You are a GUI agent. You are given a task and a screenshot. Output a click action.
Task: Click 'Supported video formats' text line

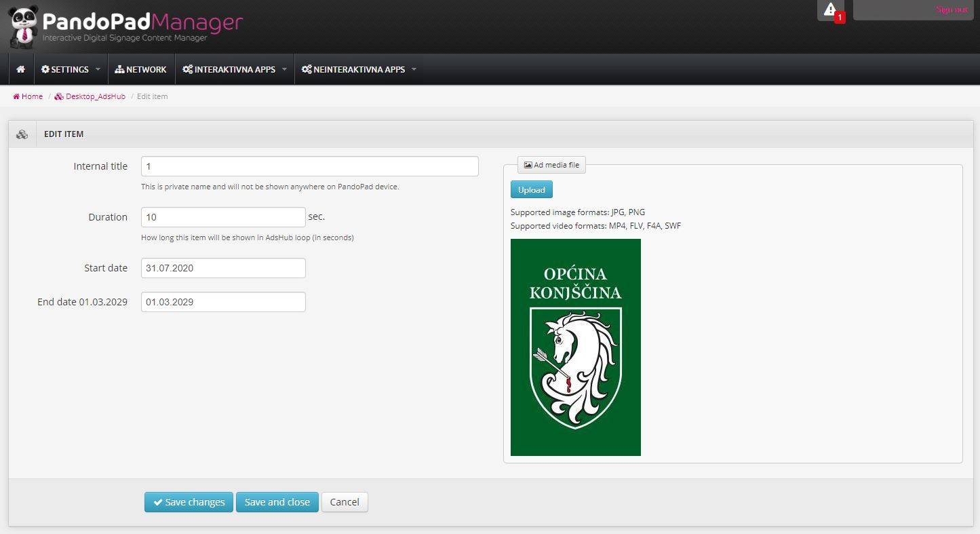(595, 226)
